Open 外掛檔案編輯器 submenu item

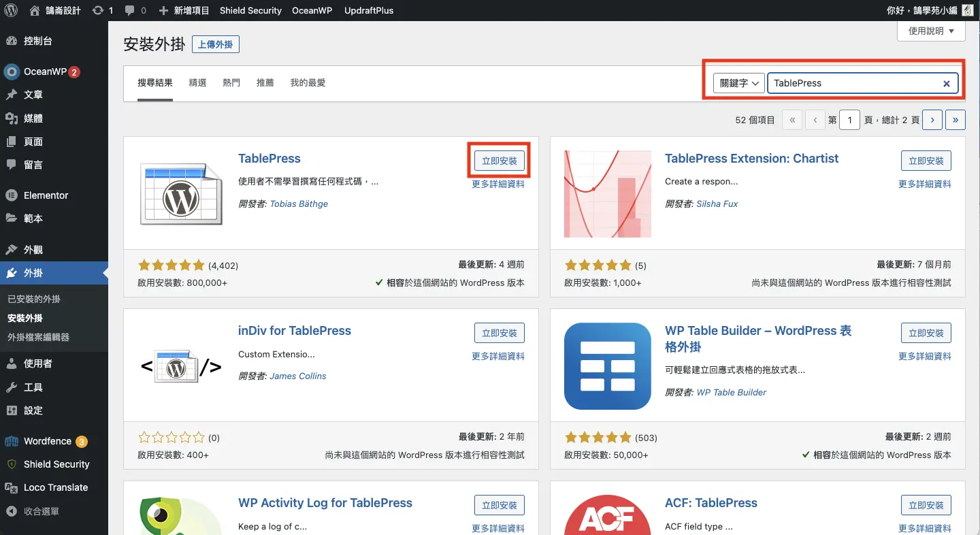click(x=38, y=337)
